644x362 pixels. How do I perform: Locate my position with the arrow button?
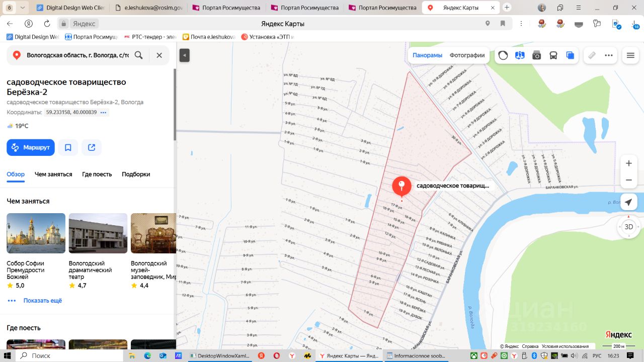629,202
